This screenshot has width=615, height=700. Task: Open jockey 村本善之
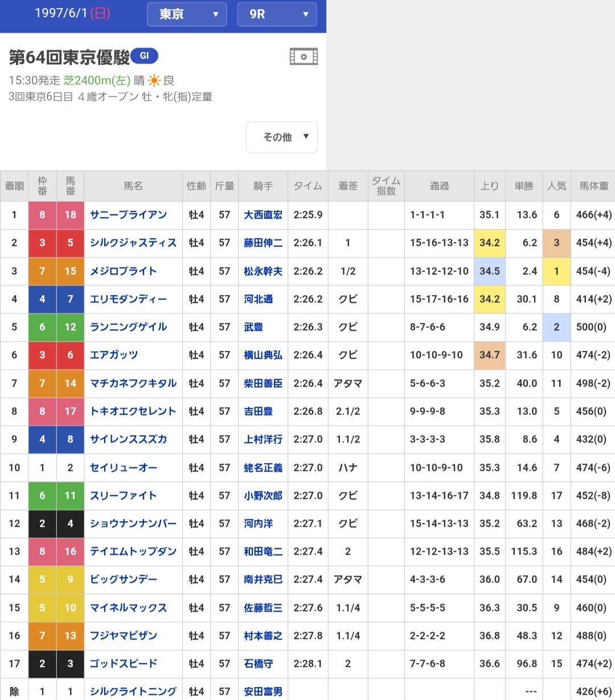[263, 636]
